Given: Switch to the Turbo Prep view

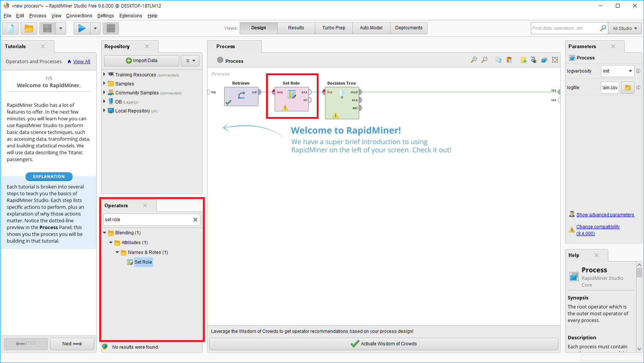Looking at the screenshot, I should coord(334,28).
